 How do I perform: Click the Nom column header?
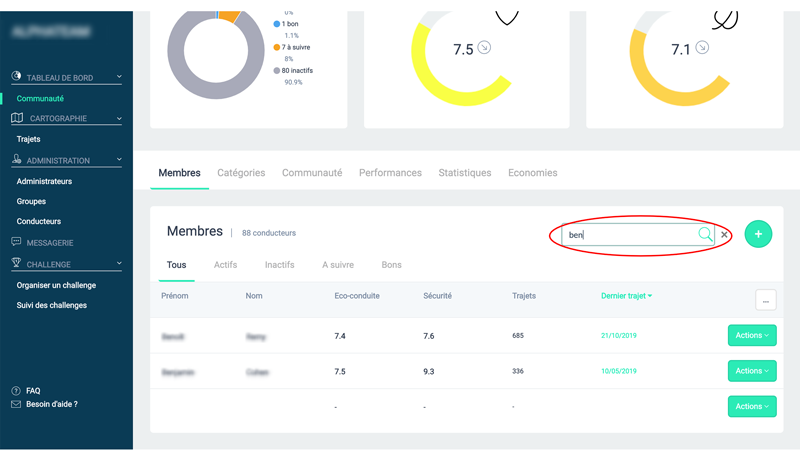[x=254, y=296]
